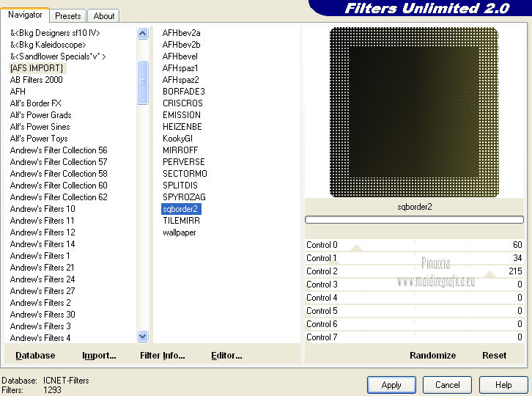The image size is (532, 396).
Task: Show Filter Info...
Action: 163,355
